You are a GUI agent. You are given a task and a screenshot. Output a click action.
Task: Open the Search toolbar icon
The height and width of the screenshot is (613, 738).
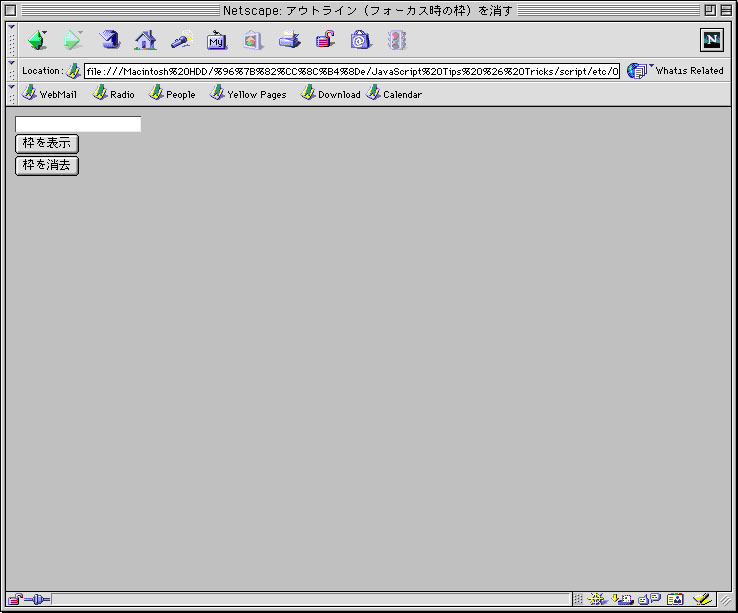[x=181, y=40]
